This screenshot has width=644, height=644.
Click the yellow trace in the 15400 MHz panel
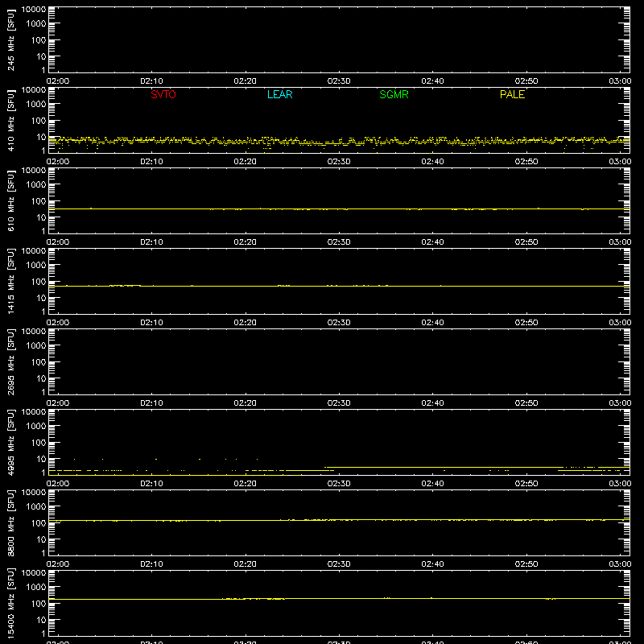pos(339,599)
